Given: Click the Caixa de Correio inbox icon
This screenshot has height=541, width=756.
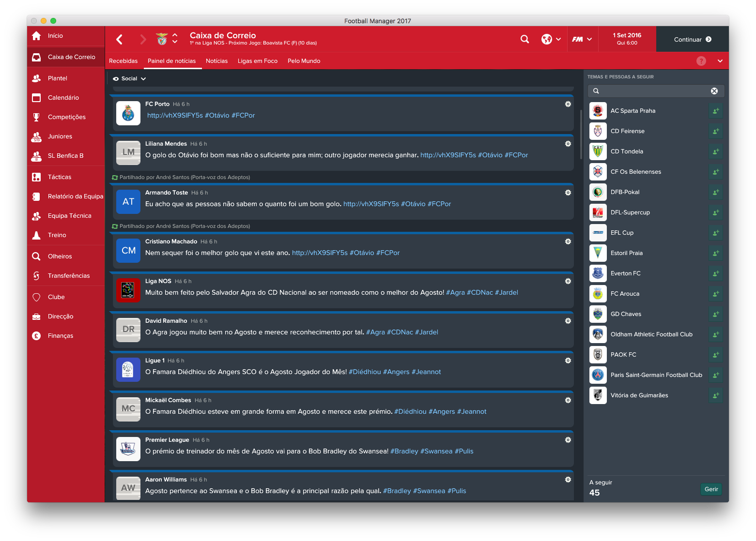Looking at the screenshot, I should 36,57.
